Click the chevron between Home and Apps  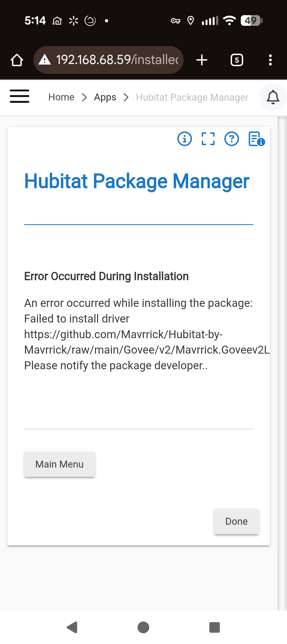(x=84, y=97)
